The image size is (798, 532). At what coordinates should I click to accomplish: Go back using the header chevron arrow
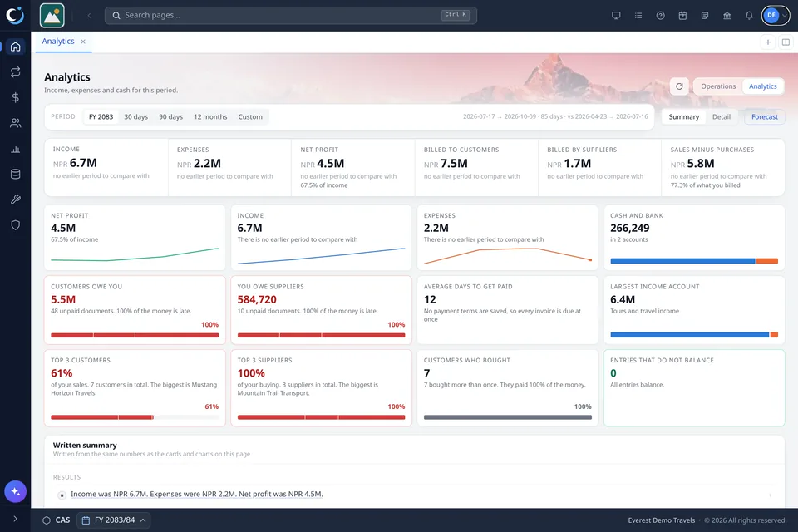click(x=89, y=16)
